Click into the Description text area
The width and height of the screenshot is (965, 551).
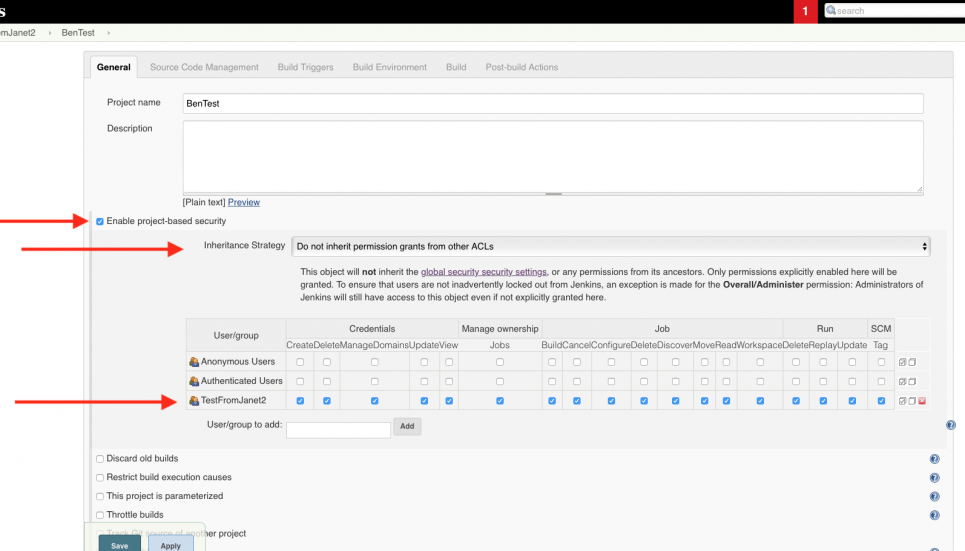552,156
